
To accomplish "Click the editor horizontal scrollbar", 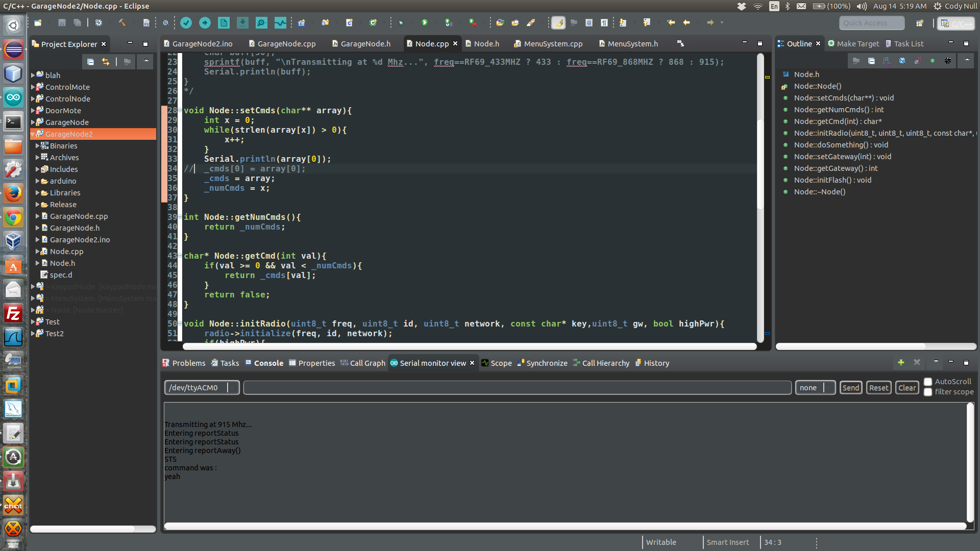I will click(470, 346).
